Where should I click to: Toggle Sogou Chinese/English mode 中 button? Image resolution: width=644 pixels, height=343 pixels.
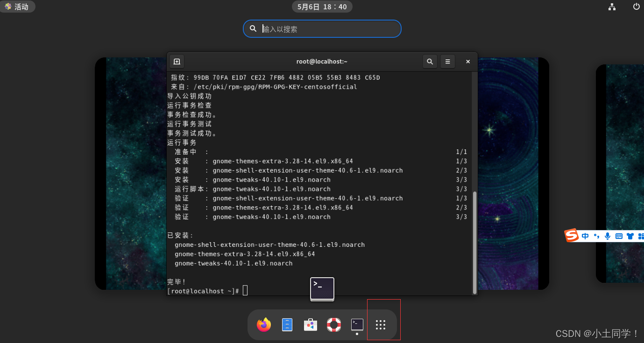click(x=585, y=236)
